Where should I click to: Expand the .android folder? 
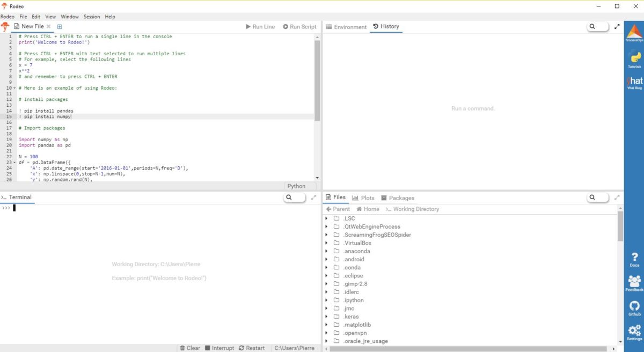pyautogui.click(x=327, y=259)
